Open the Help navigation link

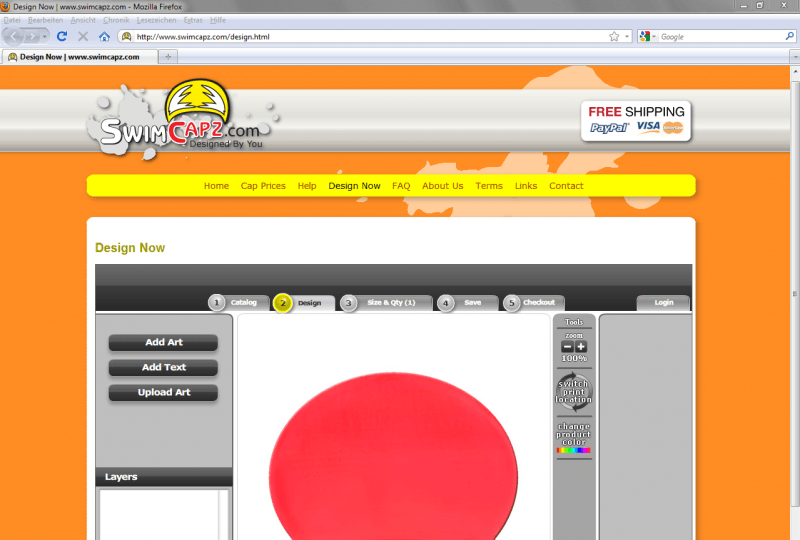(307, 186)
